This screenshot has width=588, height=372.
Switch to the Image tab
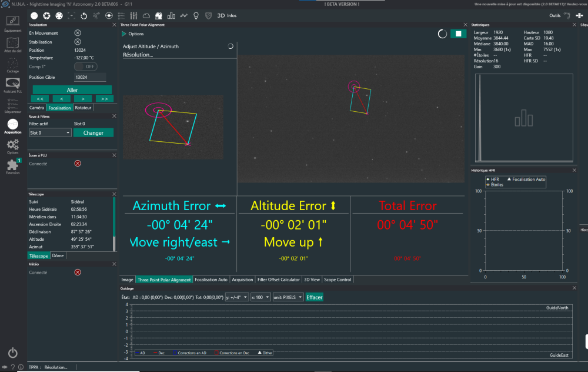coord(127,280)
